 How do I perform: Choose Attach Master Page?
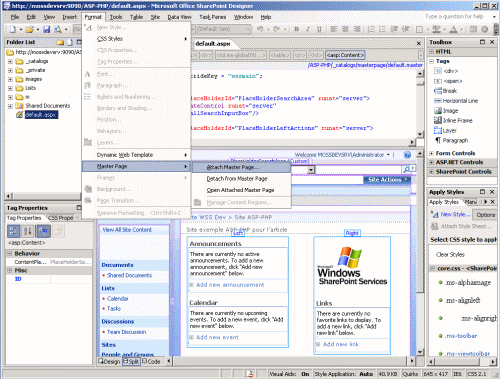click(241, 167)
